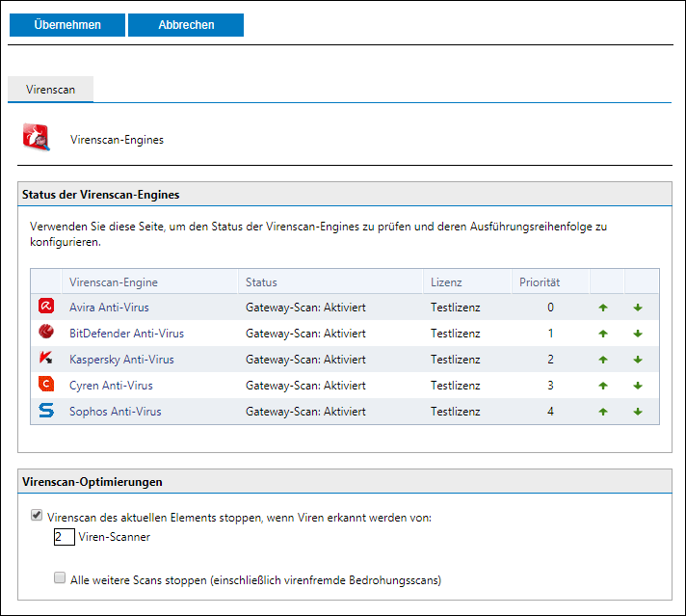Click Avira's 'Gateway-Scan: Aktiviert' status cell

pyautogui.click(x=305, y=308)
